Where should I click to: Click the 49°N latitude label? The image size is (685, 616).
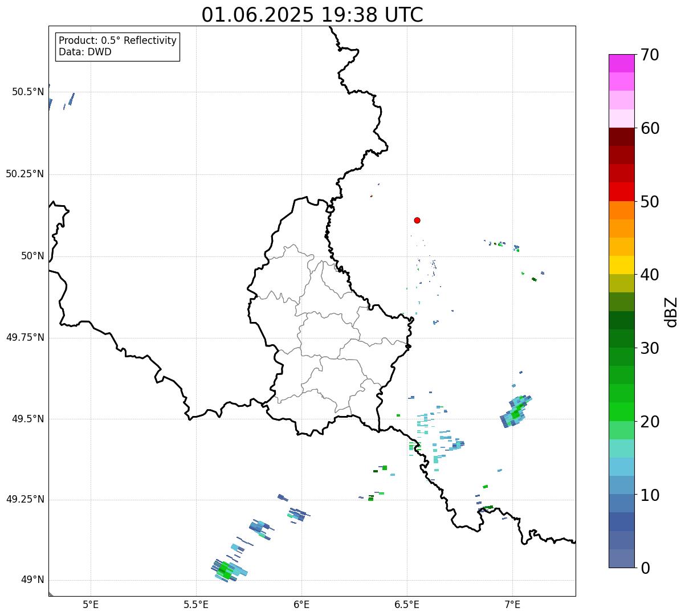(32, 580)
